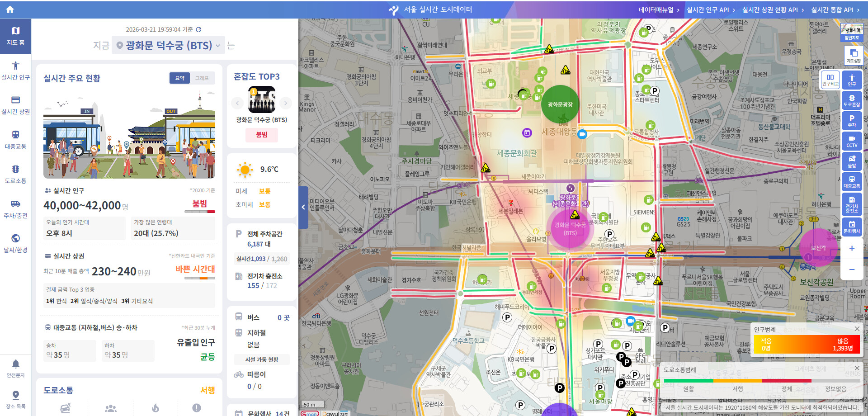Expand the 실시간 인구 API menu

coord(711,9)
